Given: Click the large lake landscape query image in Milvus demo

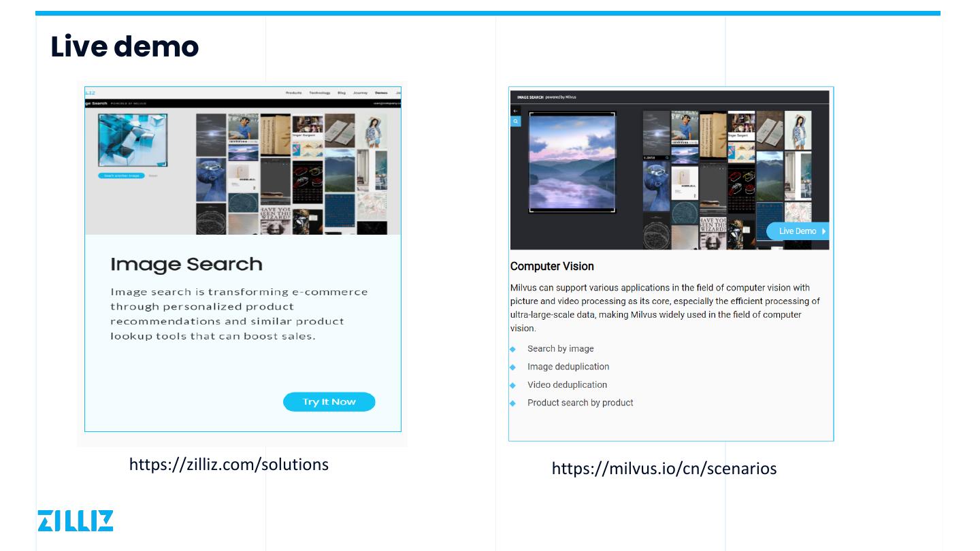Looking at the screenshot, I should pos(572,163).
